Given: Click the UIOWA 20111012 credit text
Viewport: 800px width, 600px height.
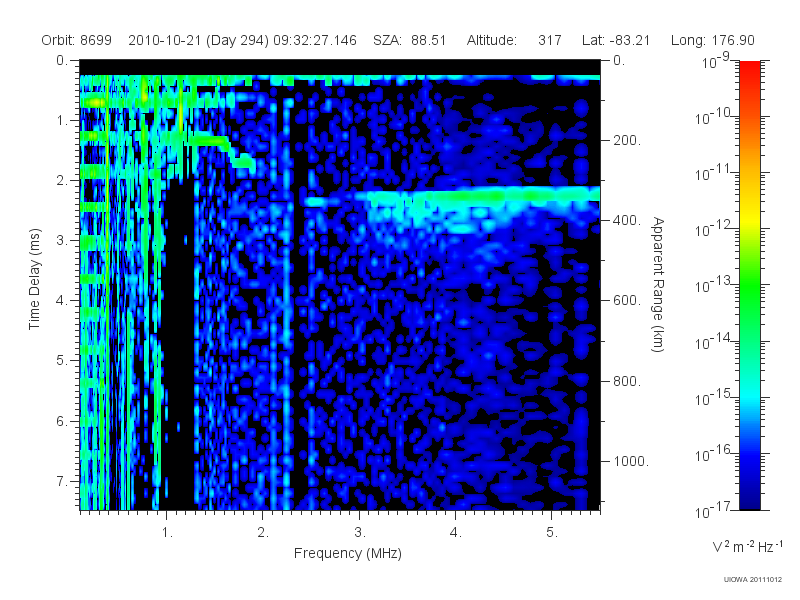Looking at the screenshot, I should pos(753,580).
